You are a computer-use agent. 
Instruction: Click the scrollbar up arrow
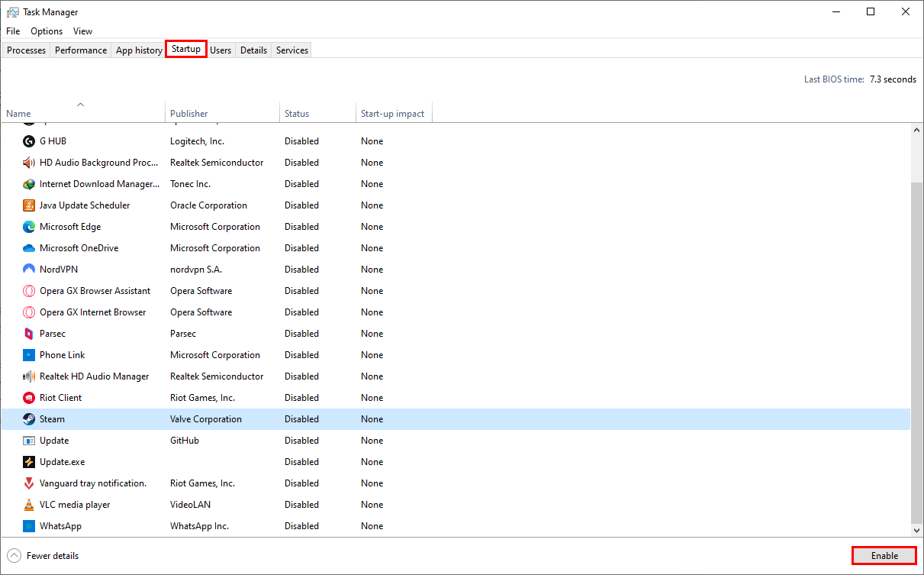(x=917, y=131)
